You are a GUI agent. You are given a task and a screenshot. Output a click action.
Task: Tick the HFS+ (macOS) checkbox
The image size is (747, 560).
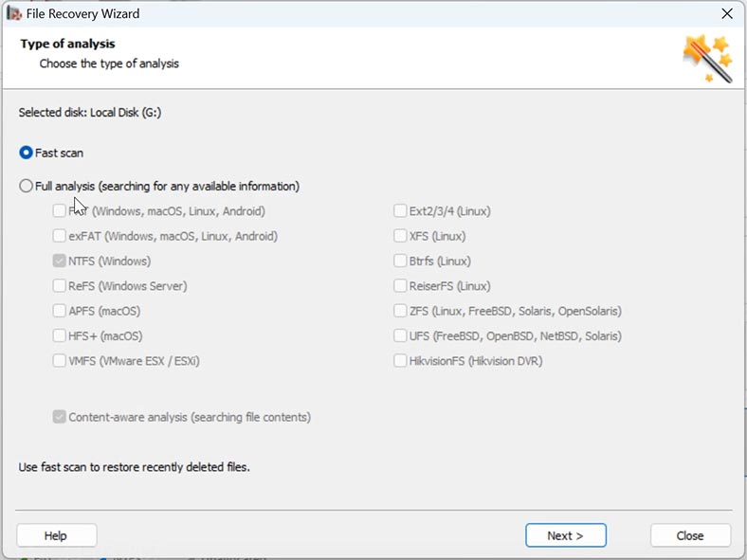click(x=59, y=335)
